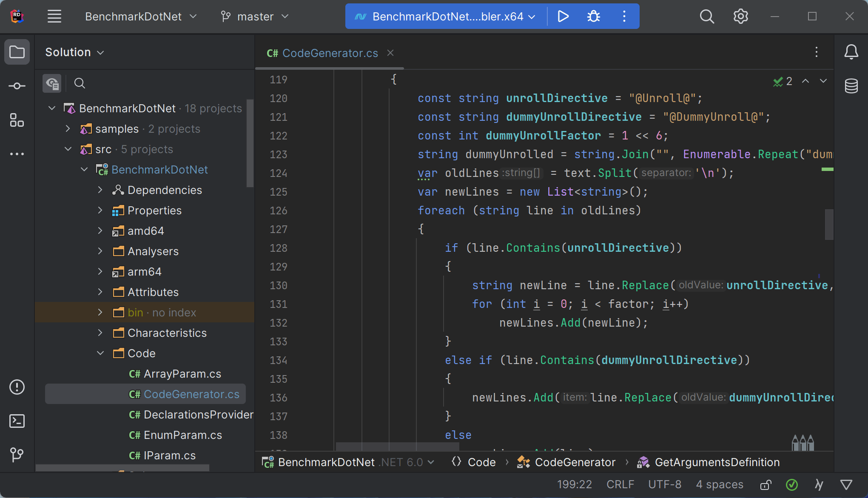The width and height of the screenshot is (868, 498).
Task: Open the main hamburger menu
Action: tap(54, 17)
